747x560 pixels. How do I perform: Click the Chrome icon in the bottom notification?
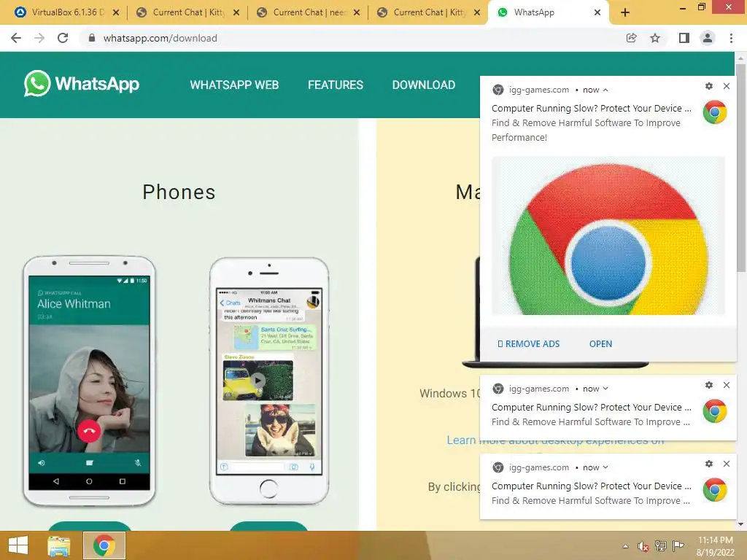click(715, 489)
